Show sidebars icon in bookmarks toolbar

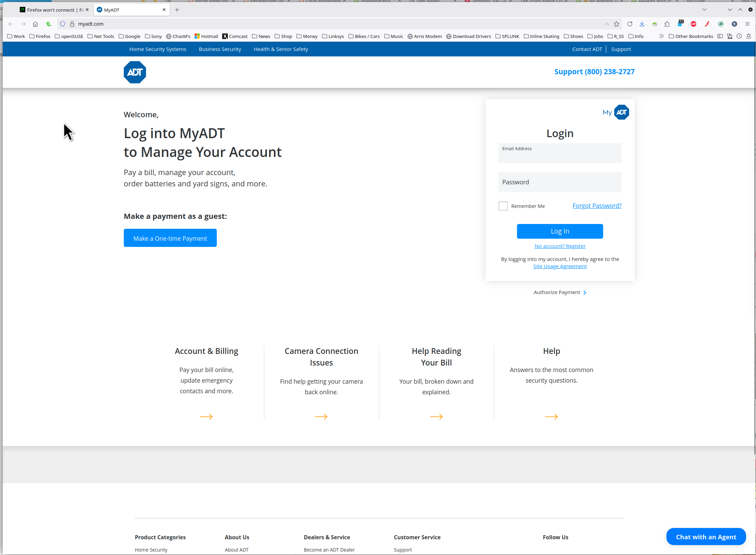720,36
